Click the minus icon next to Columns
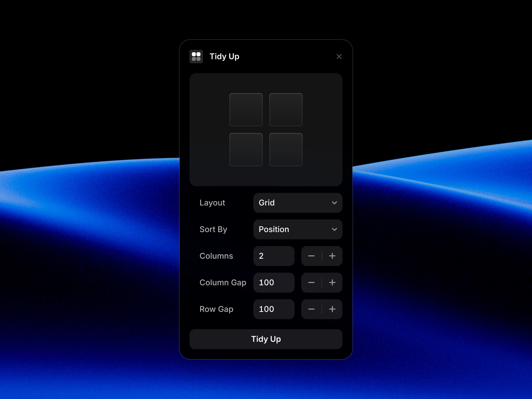This screenshot has width=532, height=399. [311, 256]
